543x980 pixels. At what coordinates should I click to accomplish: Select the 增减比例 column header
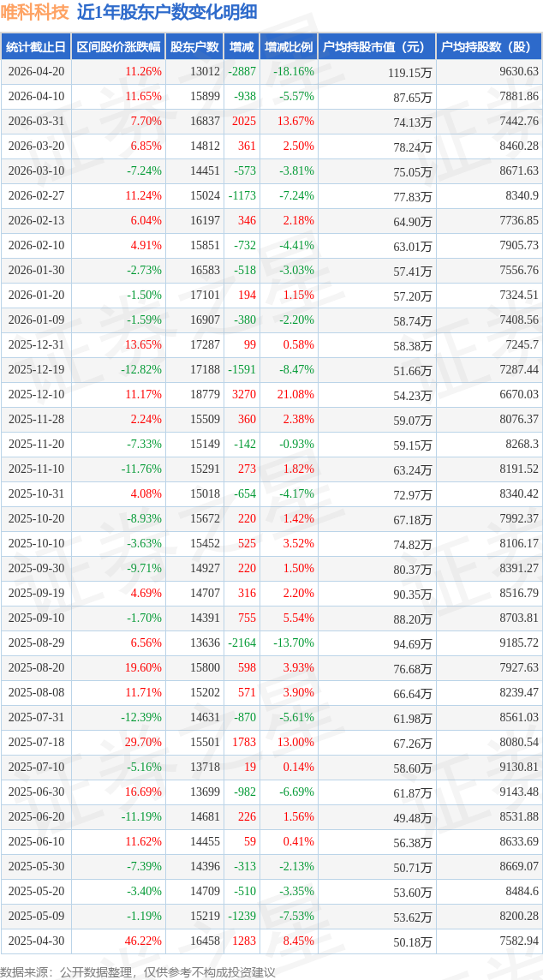tap(289, 47)
